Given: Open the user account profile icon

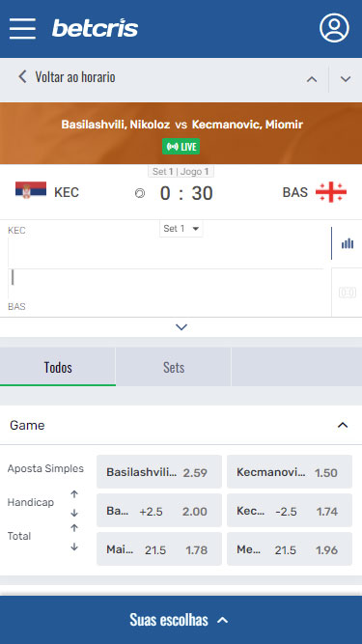Looking at the screenshot, I should coord(334,28).
